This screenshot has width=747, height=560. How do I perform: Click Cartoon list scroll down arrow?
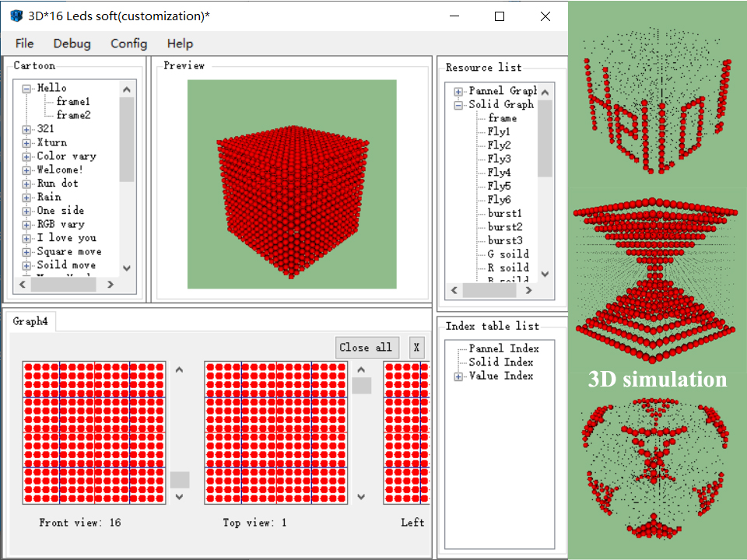coord(127,267)
